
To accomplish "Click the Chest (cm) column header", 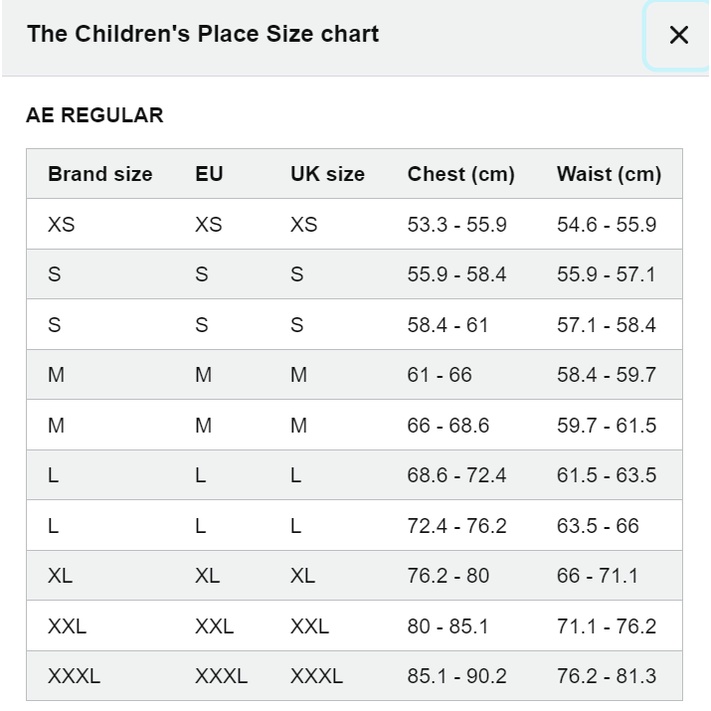I will pos(460,174).
